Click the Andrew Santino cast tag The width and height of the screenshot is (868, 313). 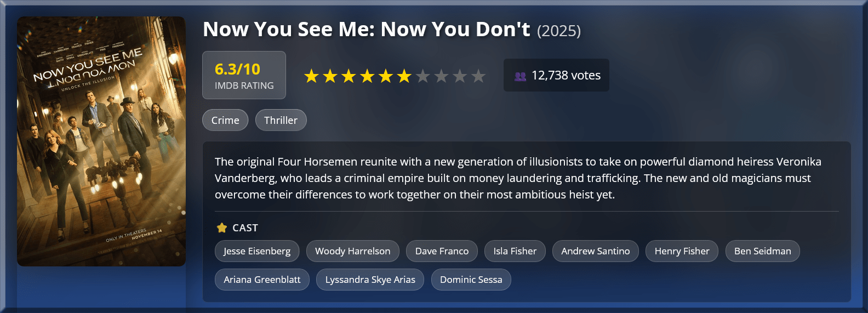(x=595, y=251)
